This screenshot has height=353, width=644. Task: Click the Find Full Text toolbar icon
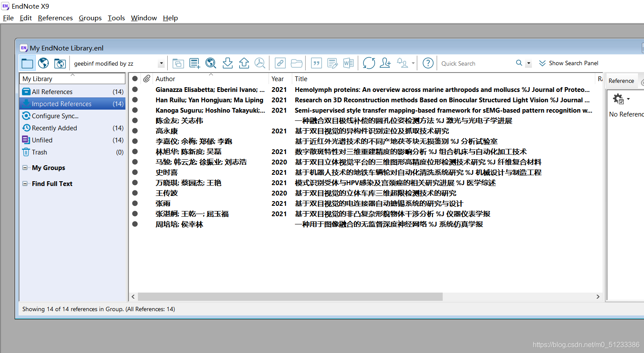pos(260,63)
